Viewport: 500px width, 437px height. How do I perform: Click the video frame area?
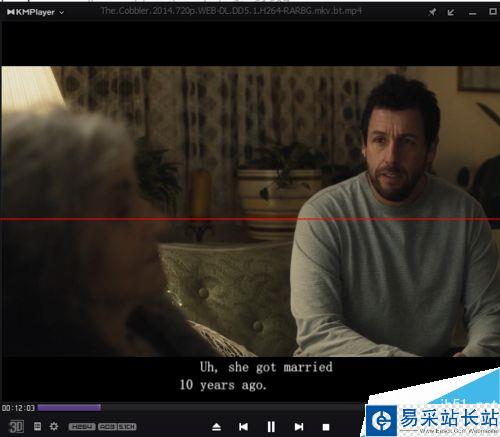click(250, 211)
